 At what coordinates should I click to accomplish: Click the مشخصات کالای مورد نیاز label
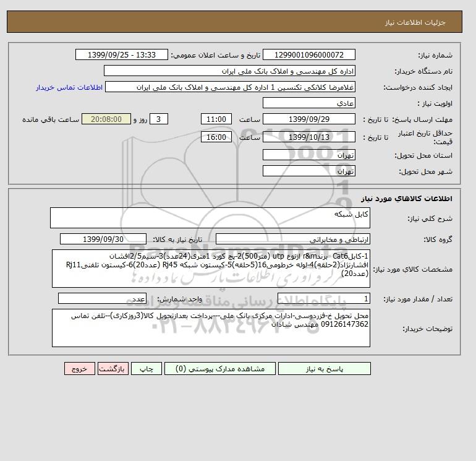tap(412, 269)
